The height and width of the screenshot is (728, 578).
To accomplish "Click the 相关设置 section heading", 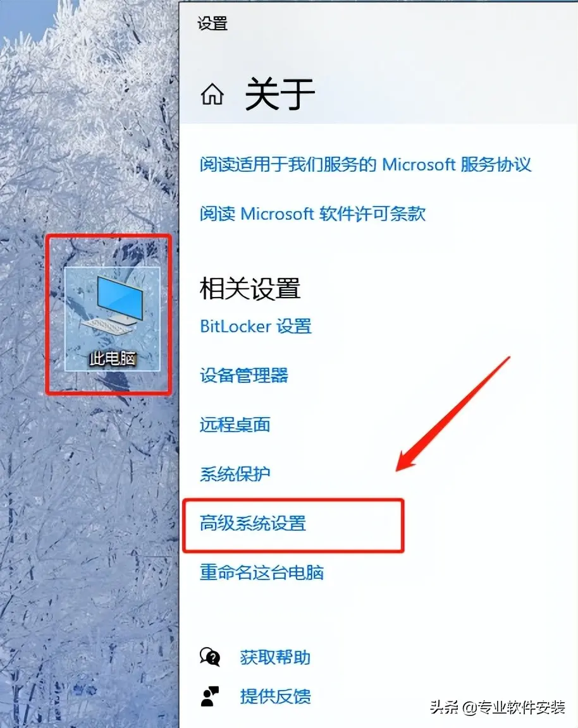I will [250, 288].
